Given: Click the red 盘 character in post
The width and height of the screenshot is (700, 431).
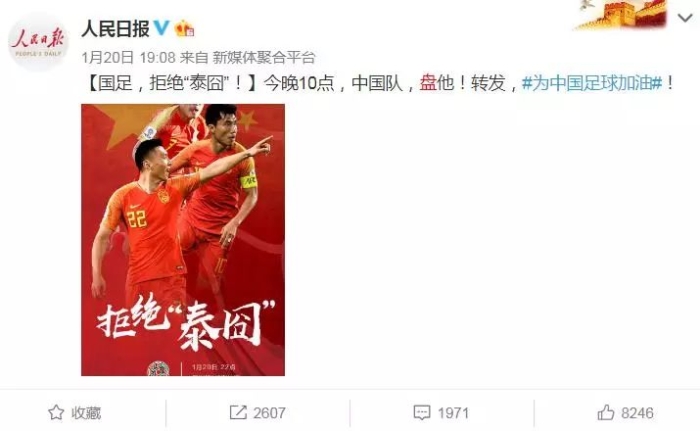Looking at the screenshot, I should pos(428,83).
